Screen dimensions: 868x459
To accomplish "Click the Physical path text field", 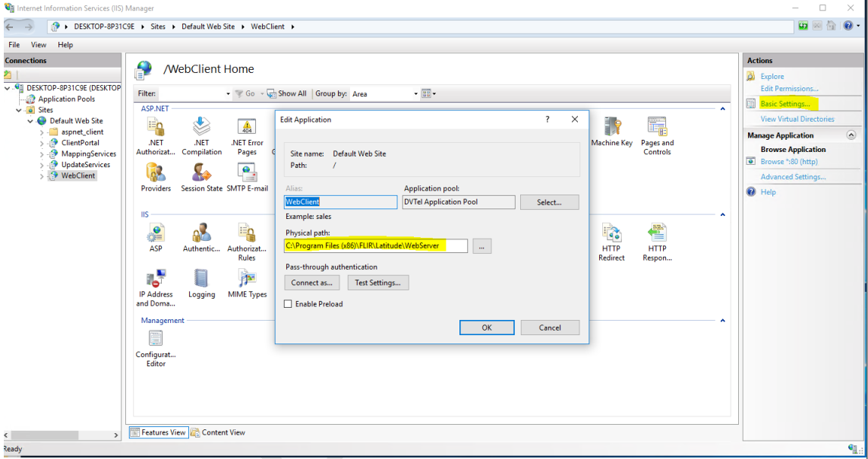I will [375, 245].
